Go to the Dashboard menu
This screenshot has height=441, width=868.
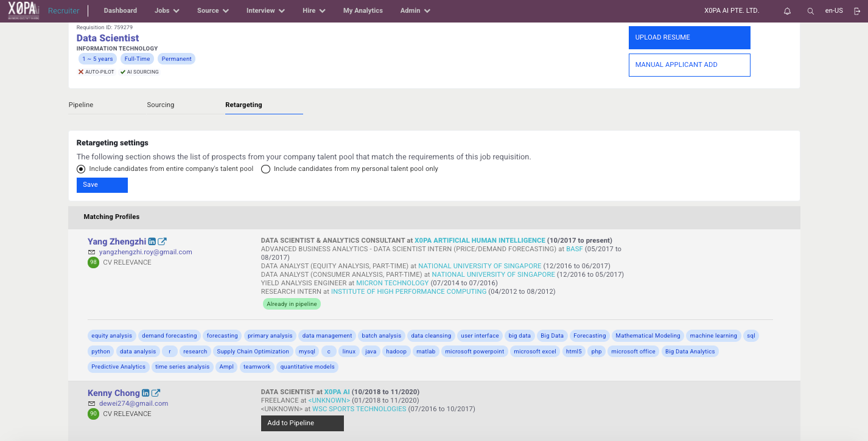[121, 11]
